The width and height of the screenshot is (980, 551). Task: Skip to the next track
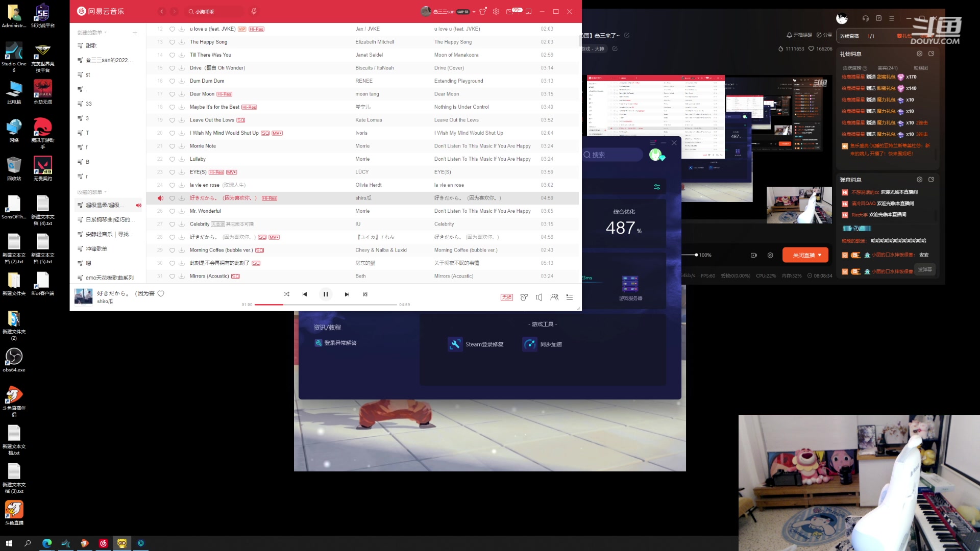coord(347,294)
